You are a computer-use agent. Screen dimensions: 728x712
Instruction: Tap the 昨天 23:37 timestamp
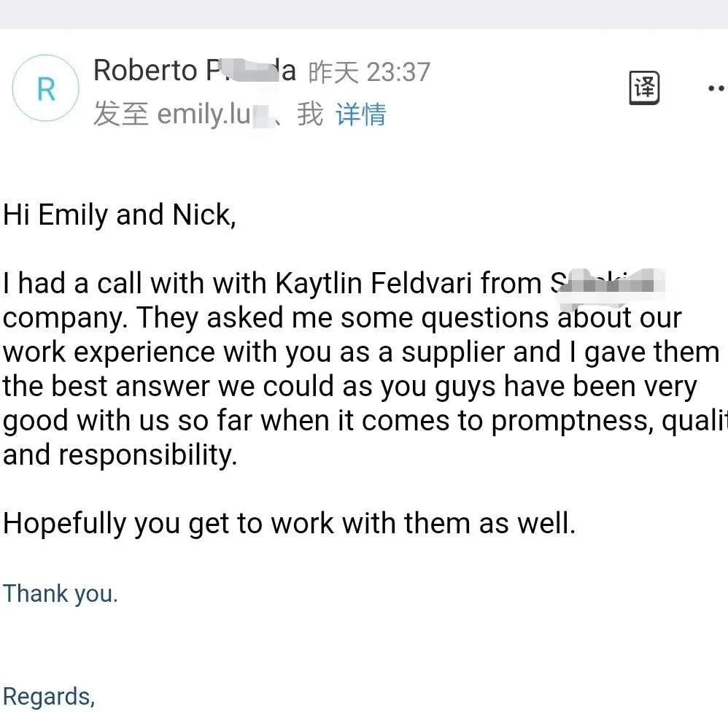point(370,72)
